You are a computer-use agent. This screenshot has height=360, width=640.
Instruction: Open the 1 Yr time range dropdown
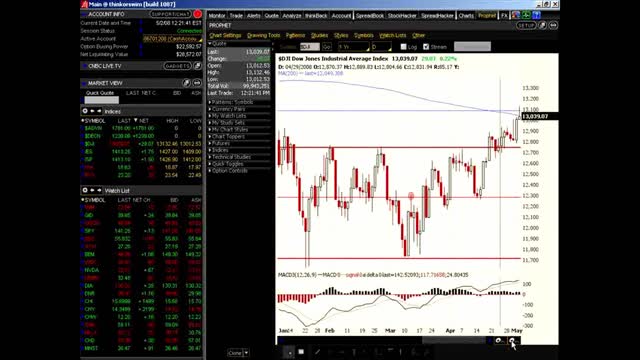click(353, 47)
